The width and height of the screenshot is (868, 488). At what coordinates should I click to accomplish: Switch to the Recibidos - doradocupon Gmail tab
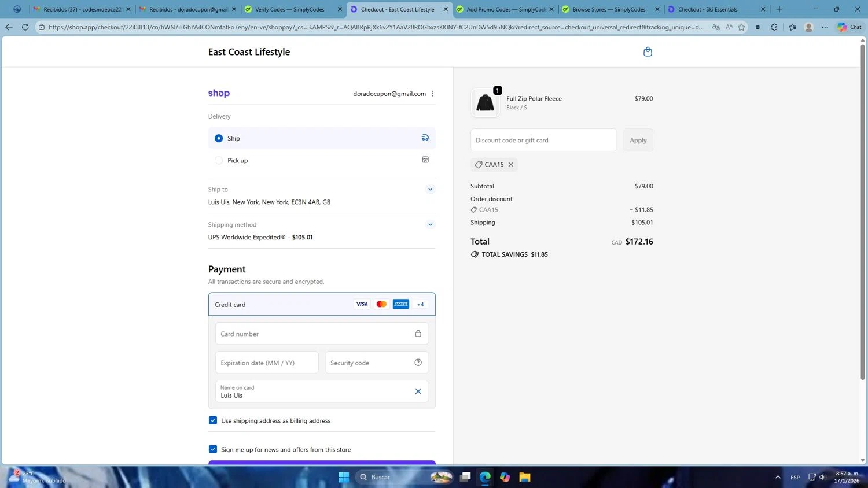(x=189, y=9)
